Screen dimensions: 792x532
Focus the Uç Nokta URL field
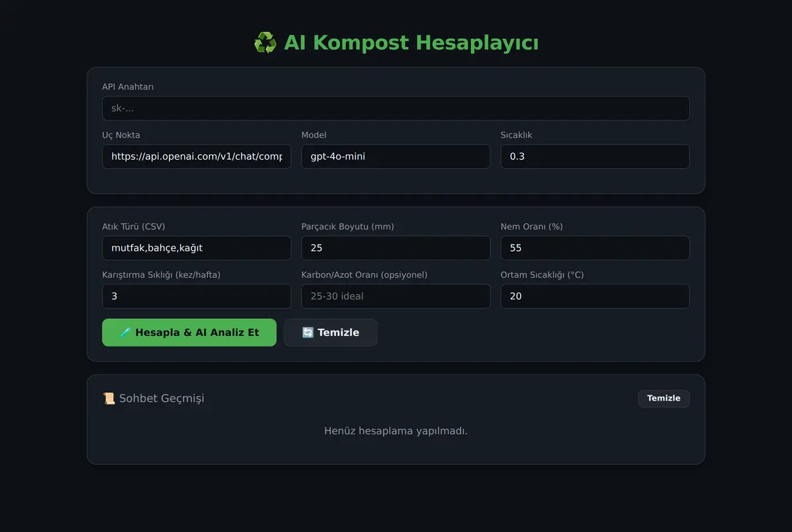[197, 156]
